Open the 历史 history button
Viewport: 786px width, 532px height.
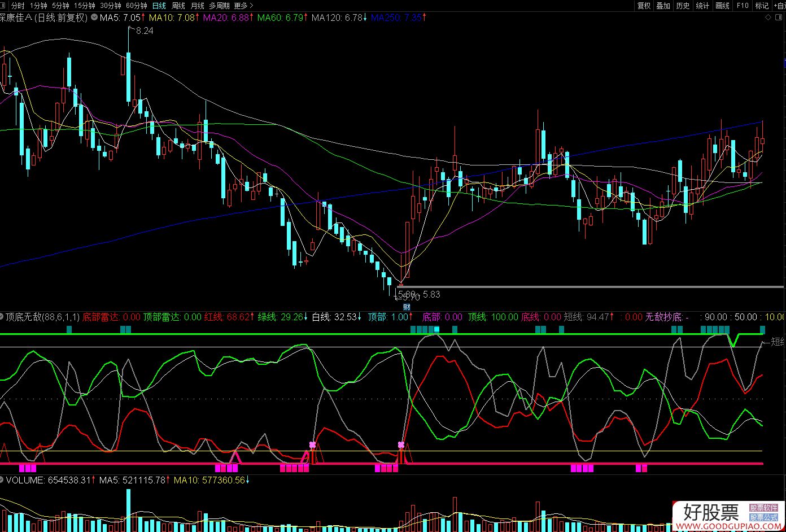(x=683, y=6)
